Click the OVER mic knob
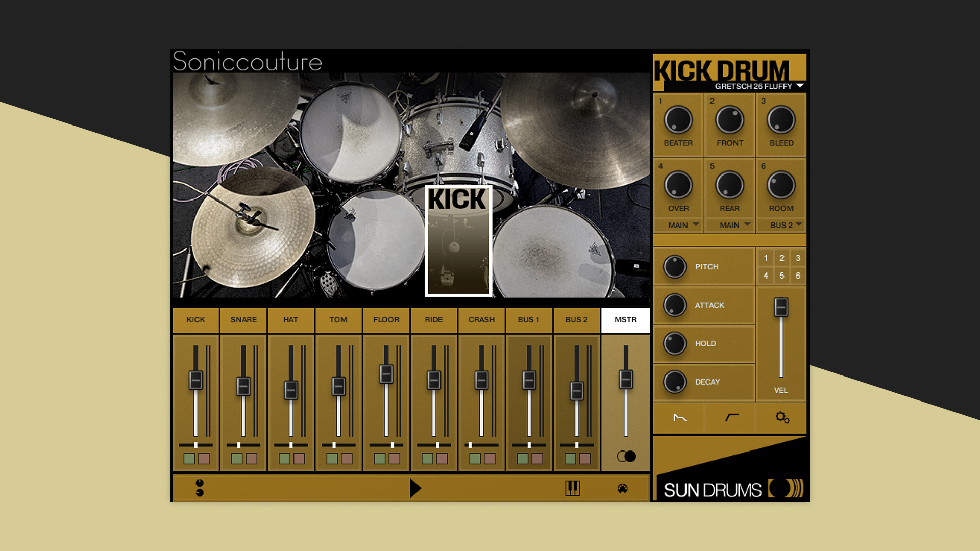The width and height of the screenshot is (980, 551). (x=678, y=185)
